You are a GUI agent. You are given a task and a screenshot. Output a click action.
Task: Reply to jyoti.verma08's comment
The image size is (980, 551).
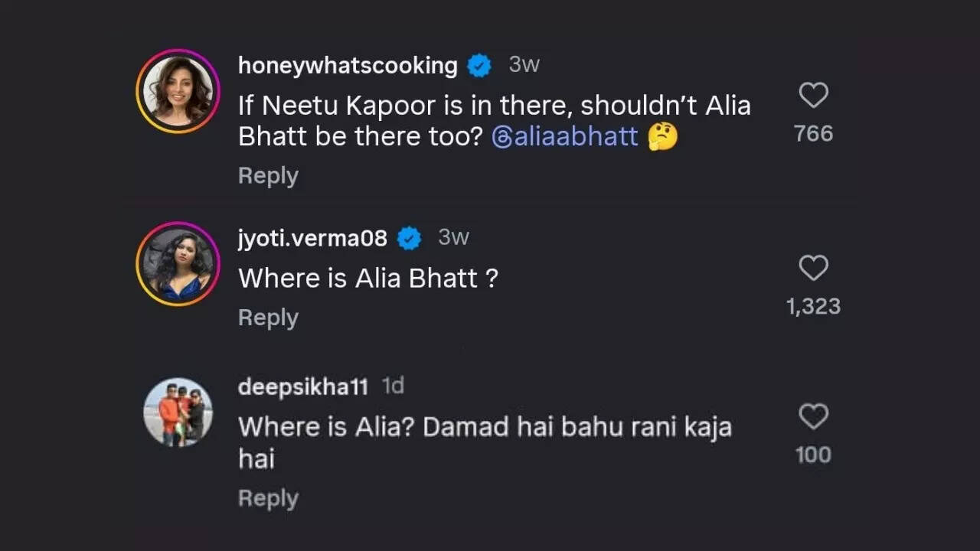[267, 316]
